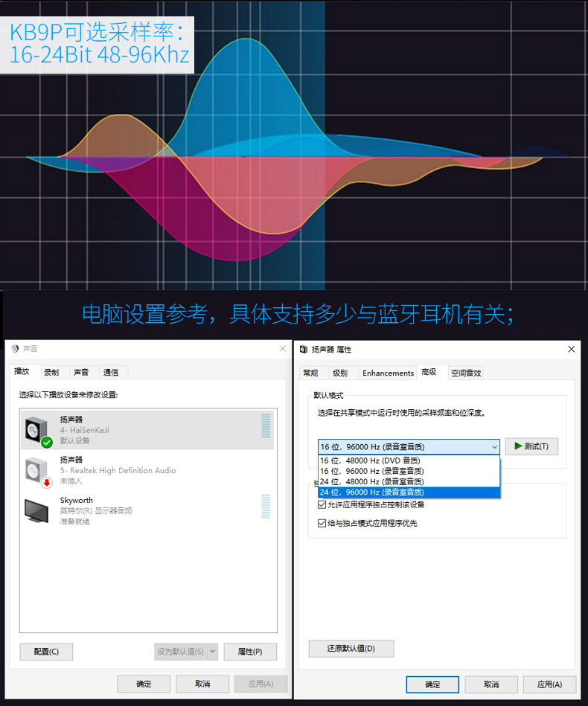Switch to the 录制 tab

pos(51,372)
